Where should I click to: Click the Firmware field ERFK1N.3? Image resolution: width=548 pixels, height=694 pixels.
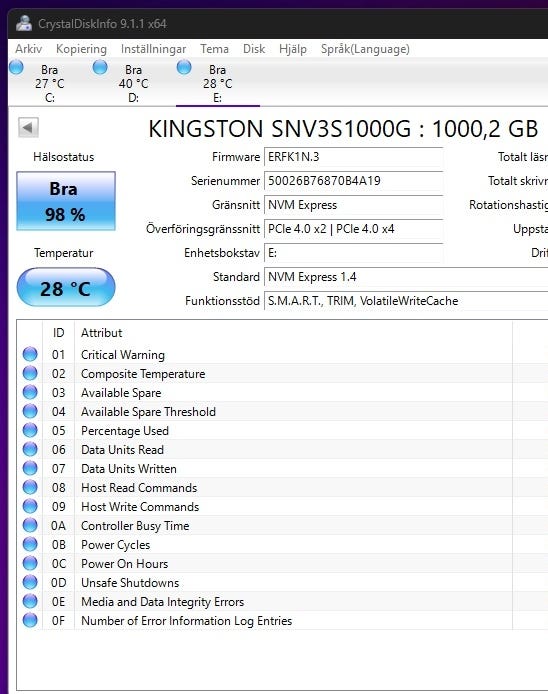pyautogui.click(x=354, y=157)
